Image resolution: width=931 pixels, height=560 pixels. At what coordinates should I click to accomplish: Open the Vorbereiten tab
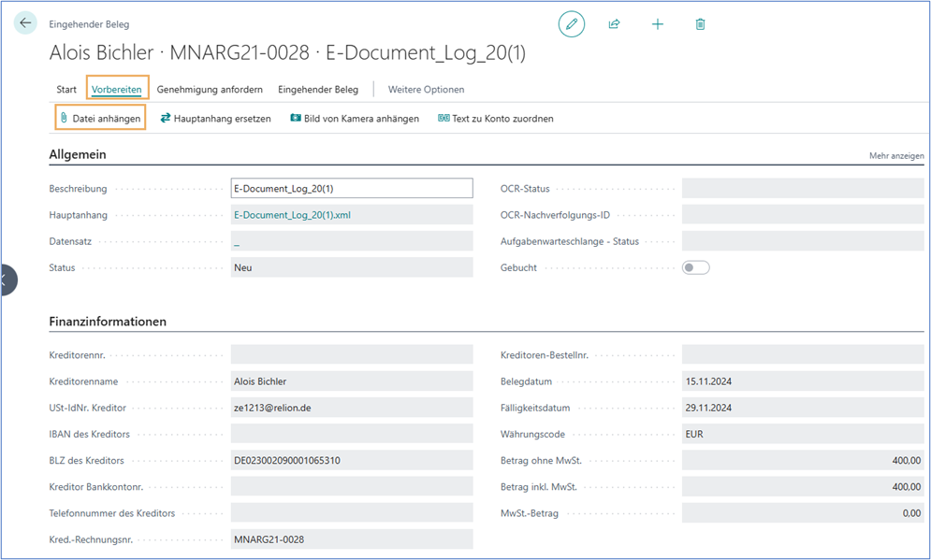pyautogui.click(x=117, y=90)
